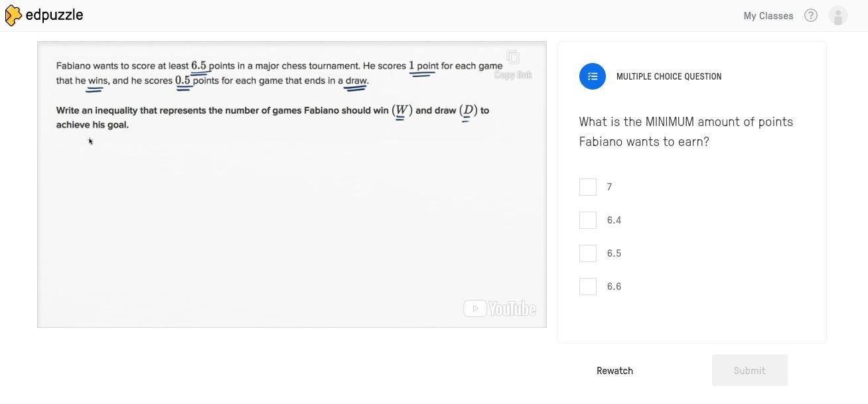Image resolution: width=868 pixels, height=404 pixels.
Task: Click the multiple choice question icon
Action: click(592, 76)
